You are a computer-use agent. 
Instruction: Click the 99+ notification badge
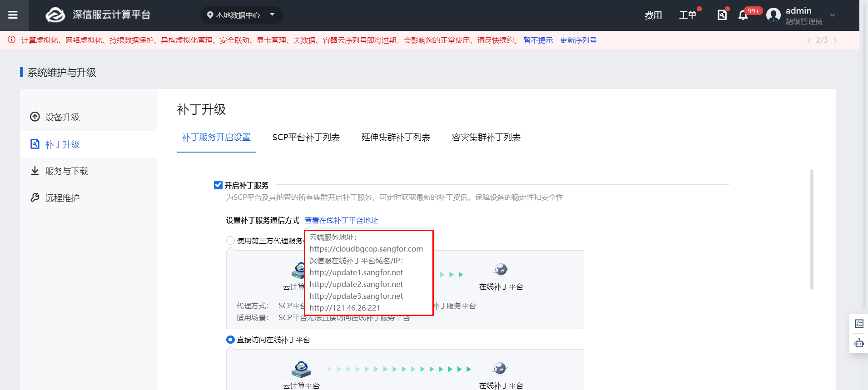754,11
